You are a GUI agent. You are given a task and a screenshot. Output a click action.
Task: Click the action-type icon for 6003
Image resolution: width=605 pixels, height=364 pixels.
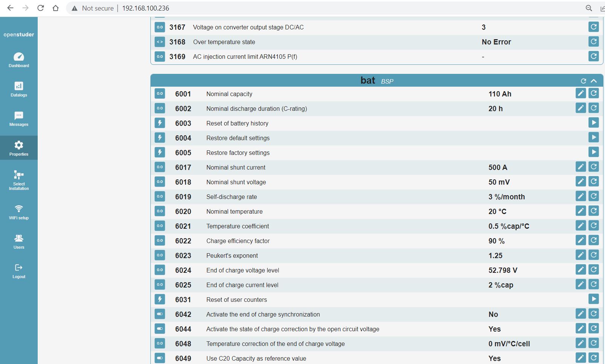(x=160, y=123)
